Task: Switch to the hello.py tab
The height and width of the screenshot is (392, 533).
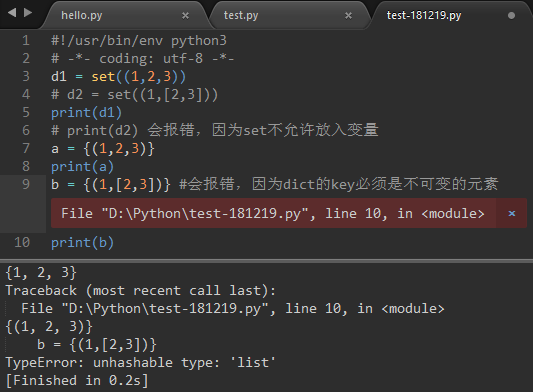Action: point(124,15)
